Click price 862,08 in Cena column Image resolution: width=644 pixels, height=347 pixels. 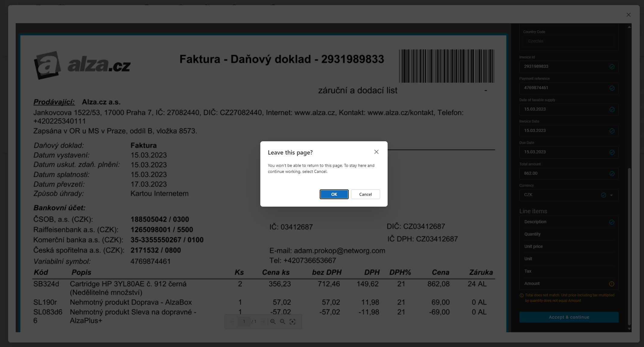click(x=439, y=284)
